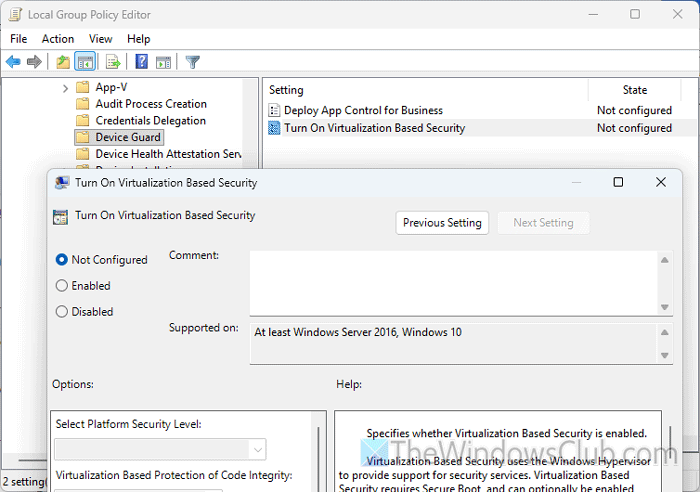Minimize the Local Group Policy Editor window

click(593, 14)
